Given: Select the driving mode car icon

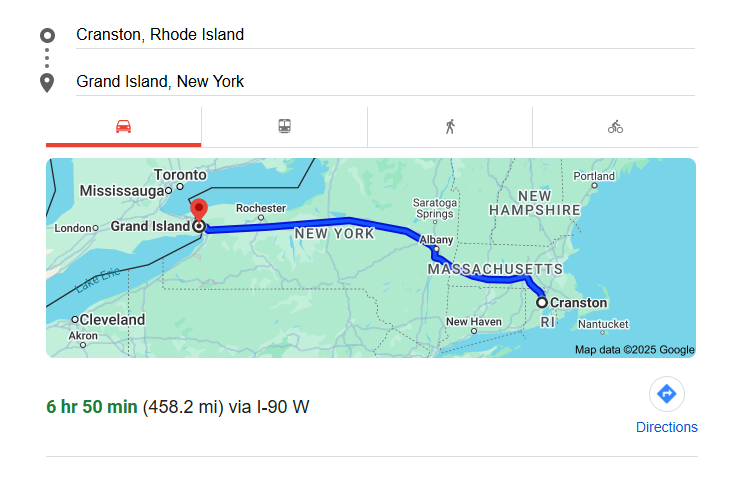Looking at the screenshot, I should click(123, 127).
